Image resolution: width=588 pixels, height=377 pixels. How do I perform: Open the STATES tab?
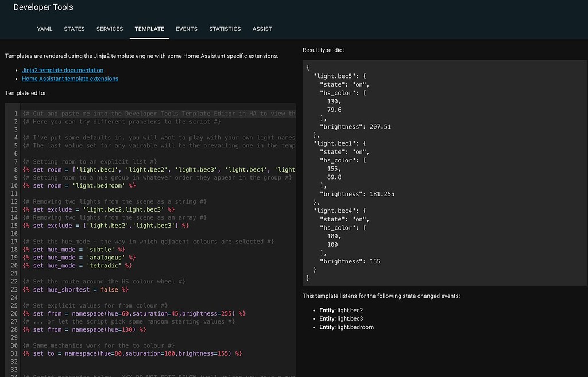(x=74, y=29)
